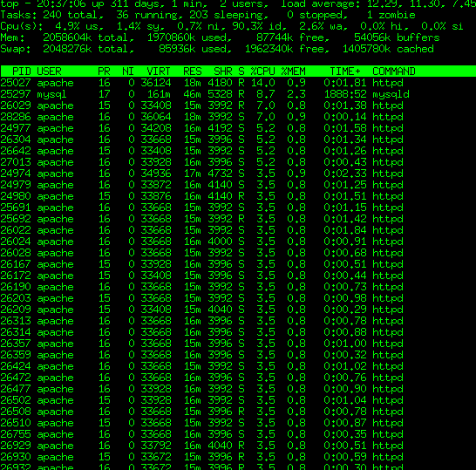Screen dimensions: 476x470
Task: Select PID 26304
Action: (x=16, y=140)
